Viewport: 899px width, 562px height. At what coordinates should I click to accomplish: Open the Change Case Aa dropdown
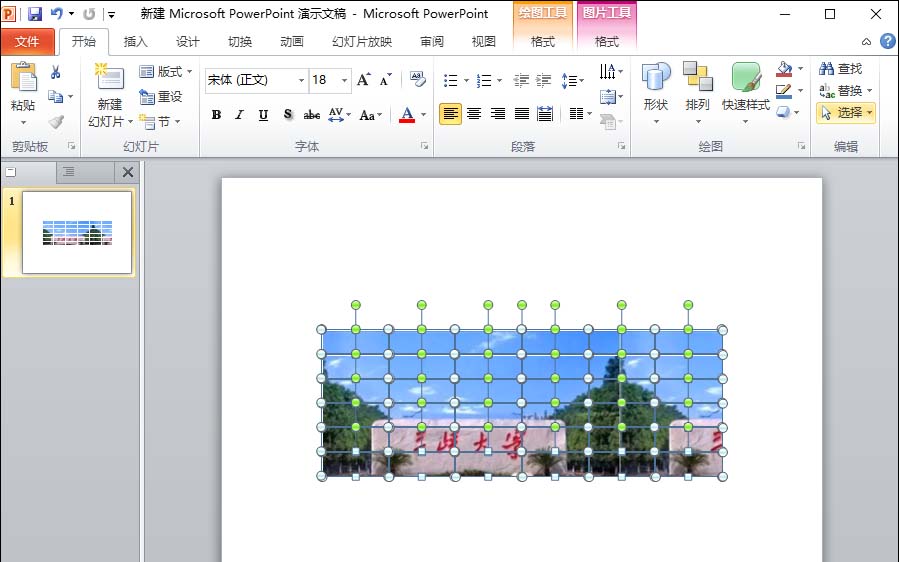coord(380,115)
